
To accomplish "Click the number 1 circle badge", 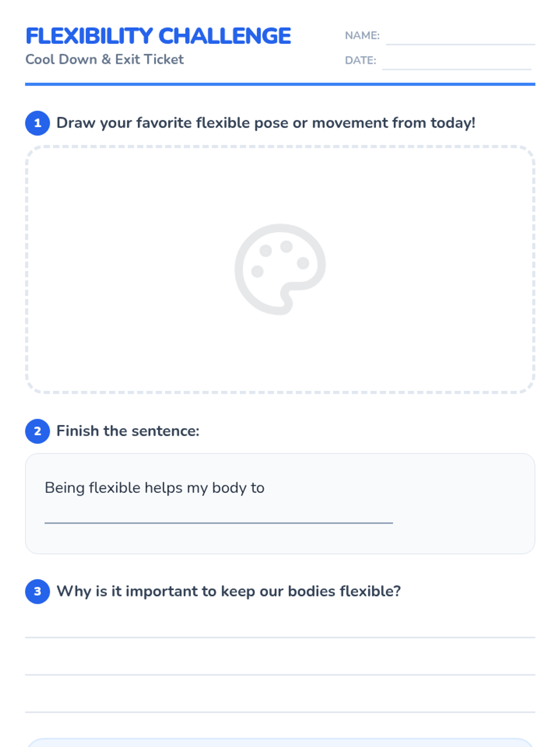I will 37,123.
